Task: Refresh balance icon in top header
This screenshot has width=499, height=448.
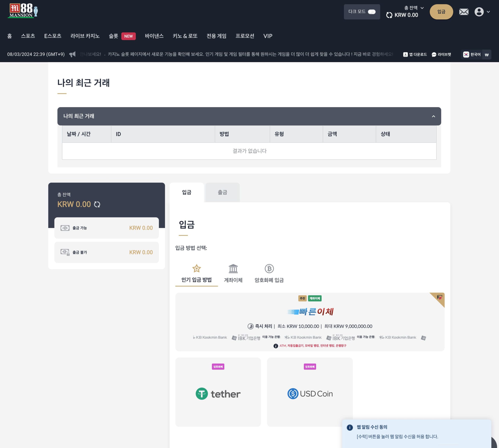Action: pyautogui.click(x=389, y=15)
